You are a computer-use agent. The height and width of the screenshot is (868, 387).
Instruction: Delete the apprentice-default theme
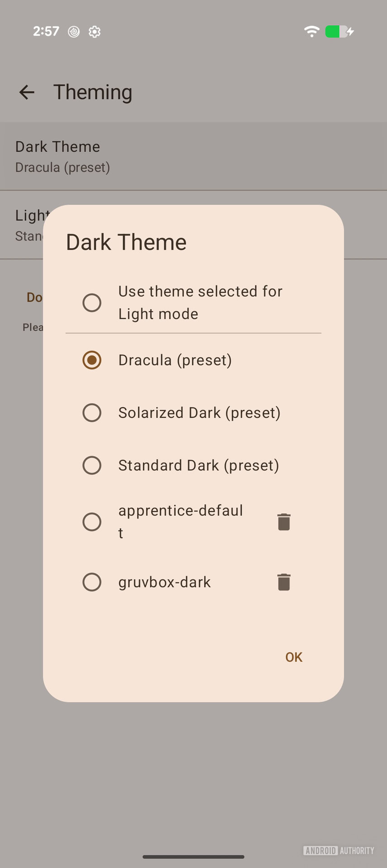click(284, 522)
